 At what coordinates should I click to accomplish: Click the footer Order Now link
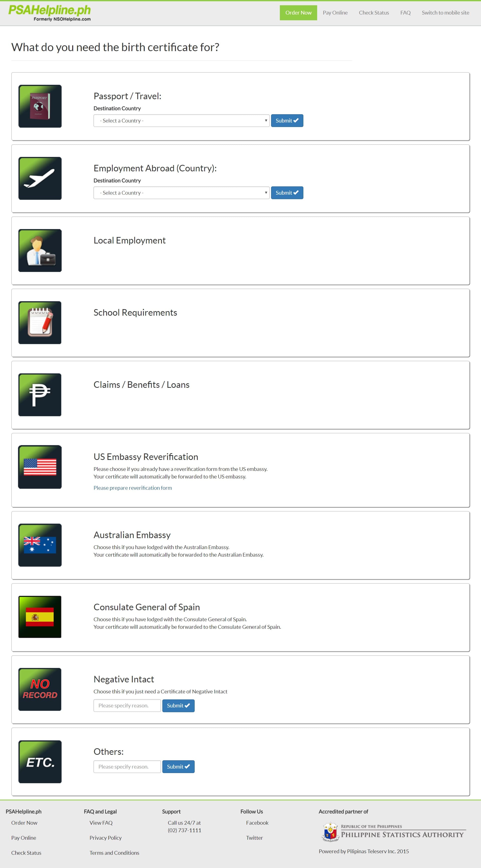click(24, 822)
